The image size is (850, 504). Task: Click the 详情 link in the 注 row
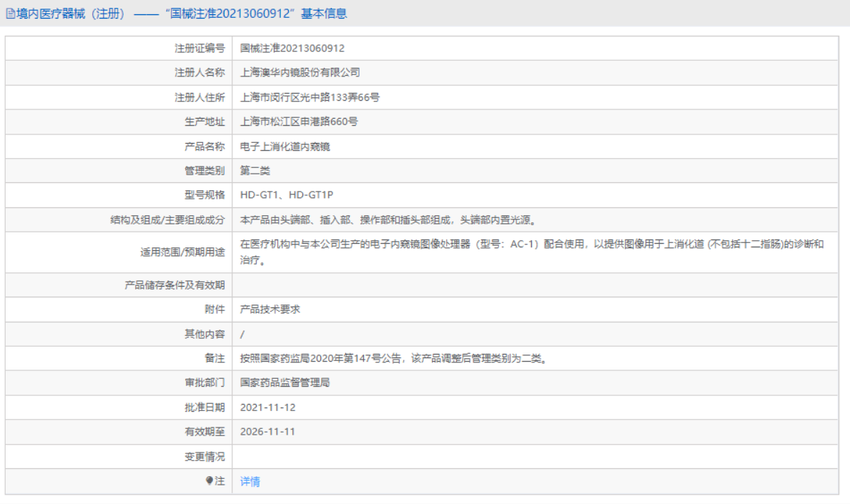pos(250,481)
